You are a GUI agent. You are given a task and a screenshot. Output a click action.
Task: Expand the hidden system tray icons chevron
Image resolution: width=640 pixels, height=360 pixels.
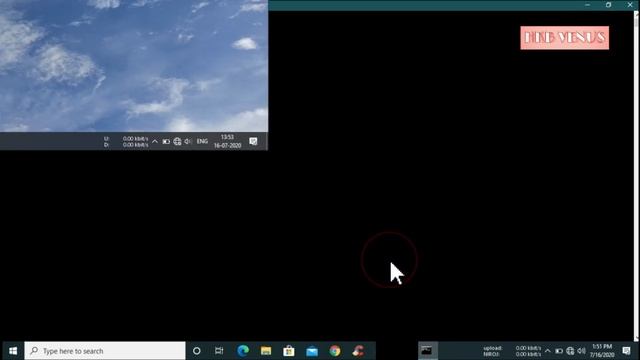click(547, 351)
